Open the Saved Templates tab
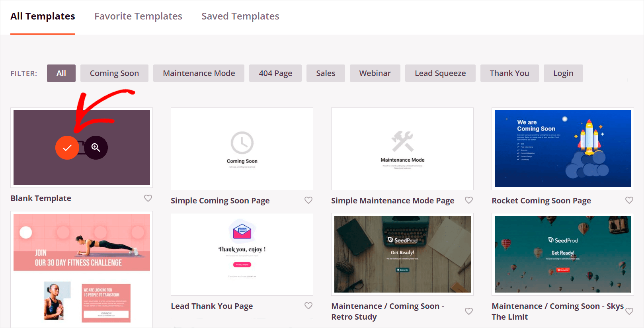Viewport: 644px width, 328px height. click(x=240, y=16)
